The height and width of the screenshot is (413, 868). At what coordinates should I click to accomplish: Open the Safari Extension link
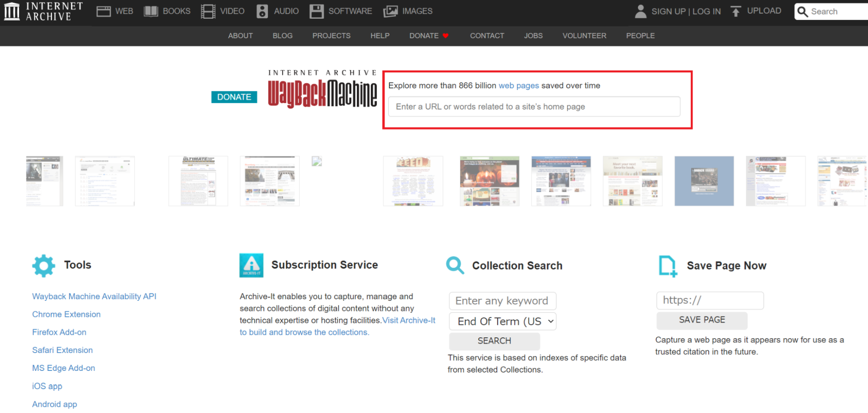pyautogui.click(x=63, y=350)
